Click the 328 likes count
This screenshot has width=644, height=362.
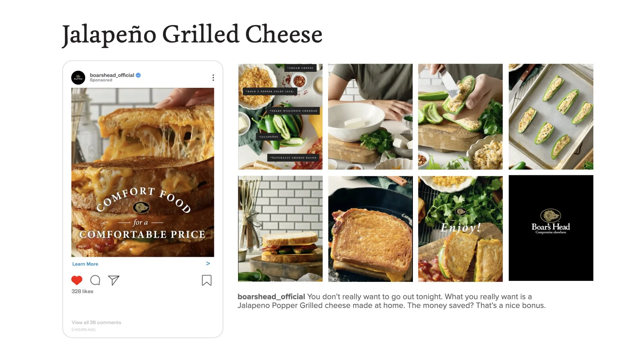pos(82,291)
